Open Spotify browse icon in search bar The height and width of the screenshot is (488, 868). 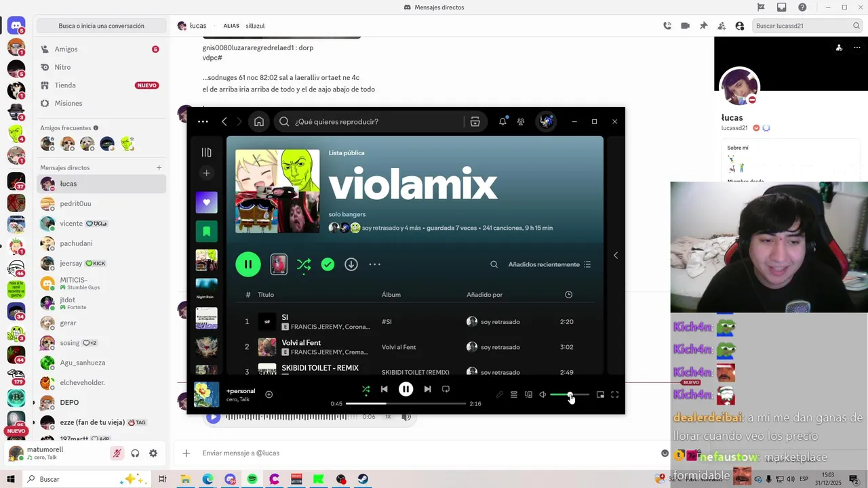475,122
